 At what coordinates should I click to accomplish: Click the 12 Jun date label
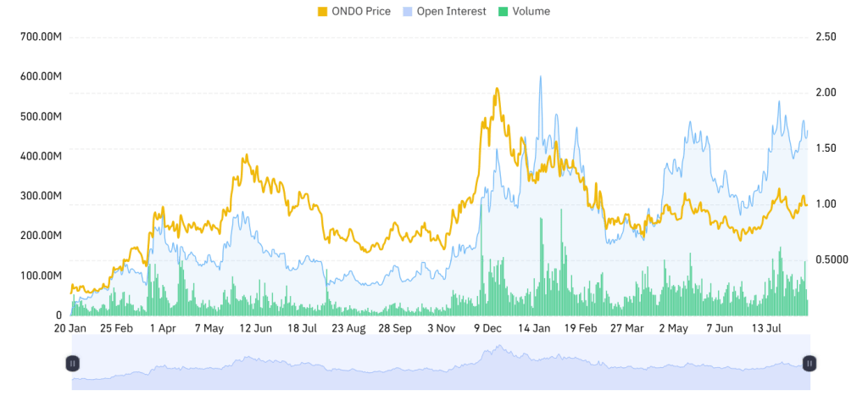(255, 328)
